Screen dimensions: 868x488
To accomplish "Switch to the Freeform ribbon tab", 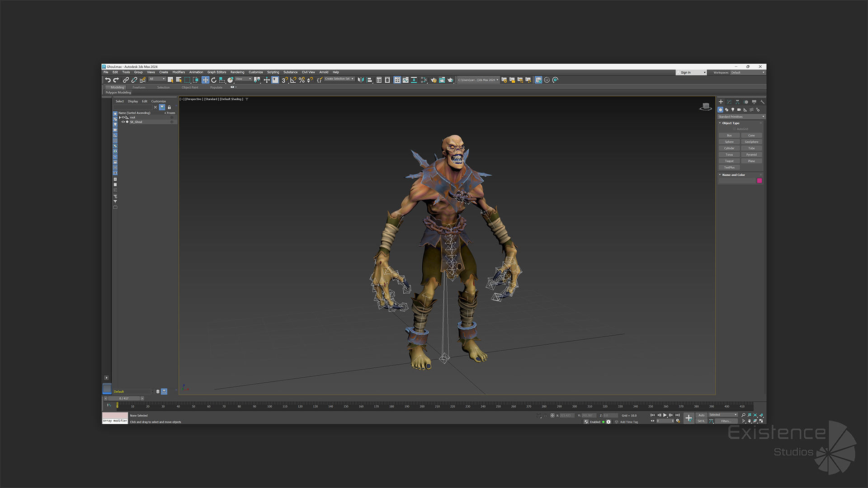I will (139, 88).
